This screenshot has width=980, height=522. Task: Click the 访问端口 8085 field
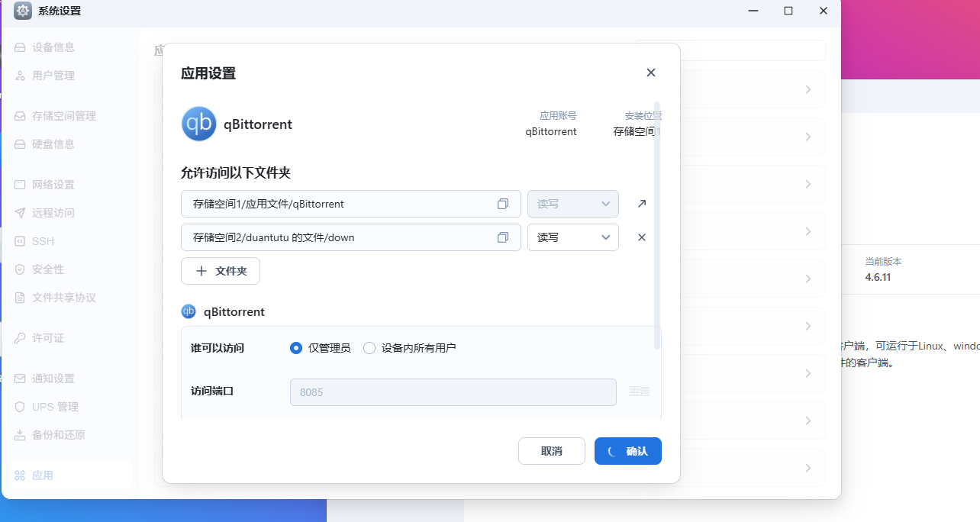pyautogui.click(x=453, y=392)
